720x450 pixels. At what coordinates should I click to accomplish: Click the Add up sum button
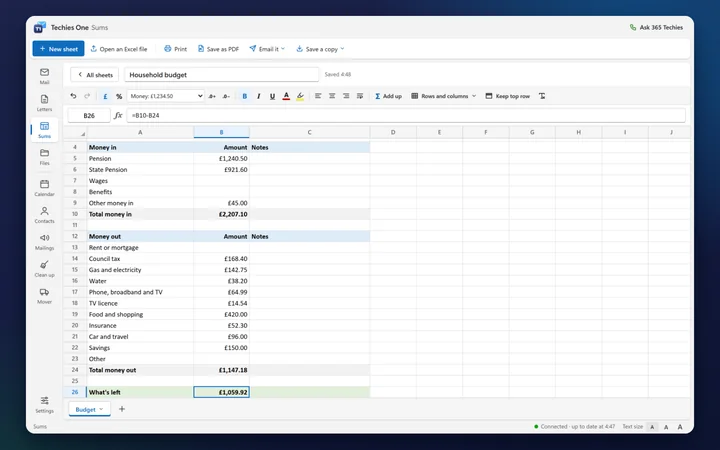(388, 96)
